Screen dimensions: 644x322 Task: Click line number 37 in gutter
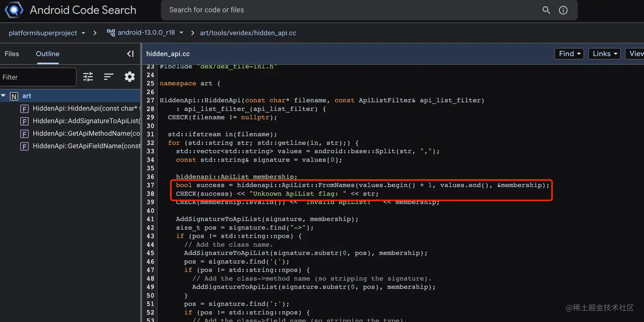[x=150, y=185]
